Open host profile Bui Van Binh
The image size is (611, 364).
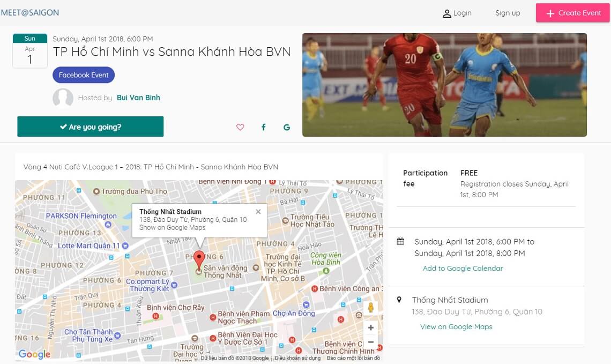pos(138,98)
